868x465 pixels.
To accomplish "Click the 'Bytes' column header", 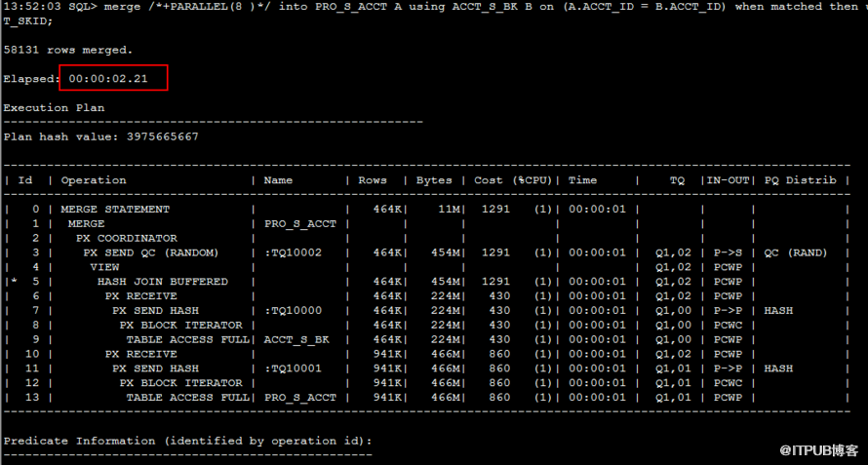I will click(434, 180).
